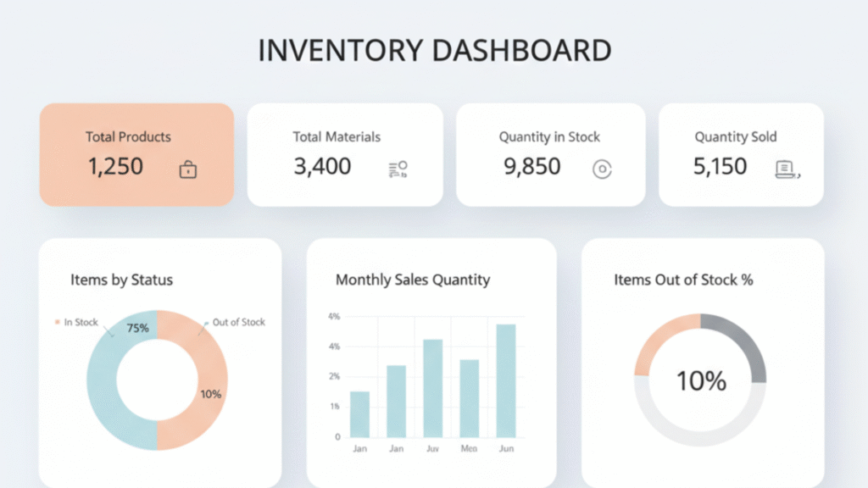Click the circular icon in Quantity in Stock card
The image size is (868, 488).
point(601,169)
